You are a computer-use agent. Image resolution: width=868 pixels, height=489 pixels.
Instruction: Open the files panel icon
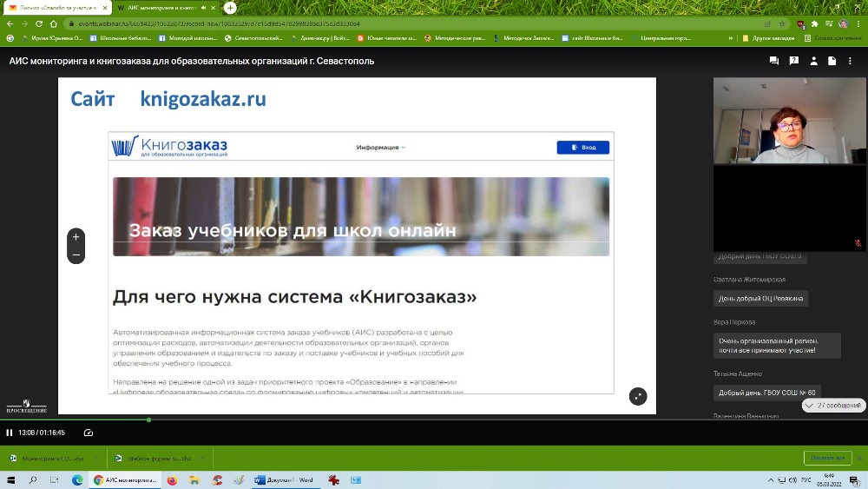(x=832, y=61)
